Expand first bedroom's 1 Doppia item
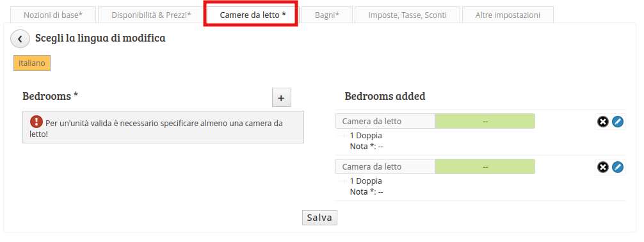Image resolution: width=644 pixels, height=242 pixels. (366, 136)
